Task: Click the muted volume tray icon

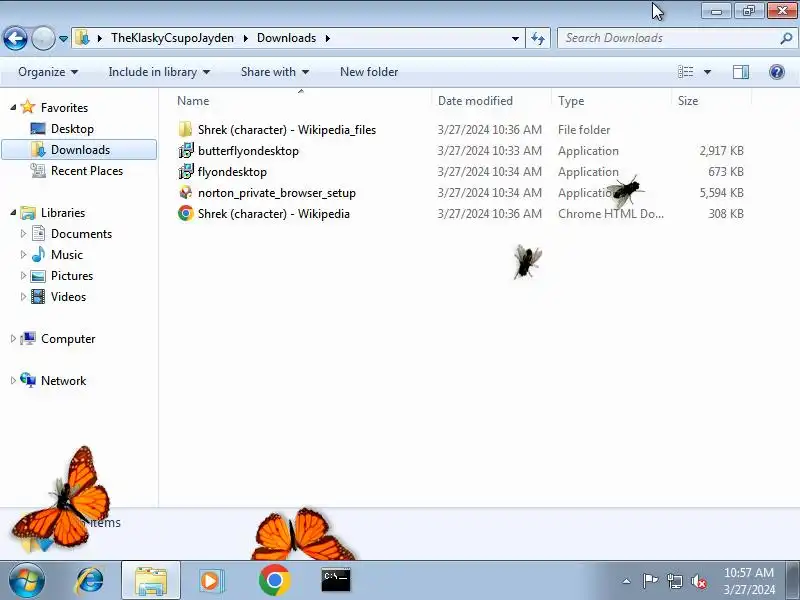Action: pos(698,581)
